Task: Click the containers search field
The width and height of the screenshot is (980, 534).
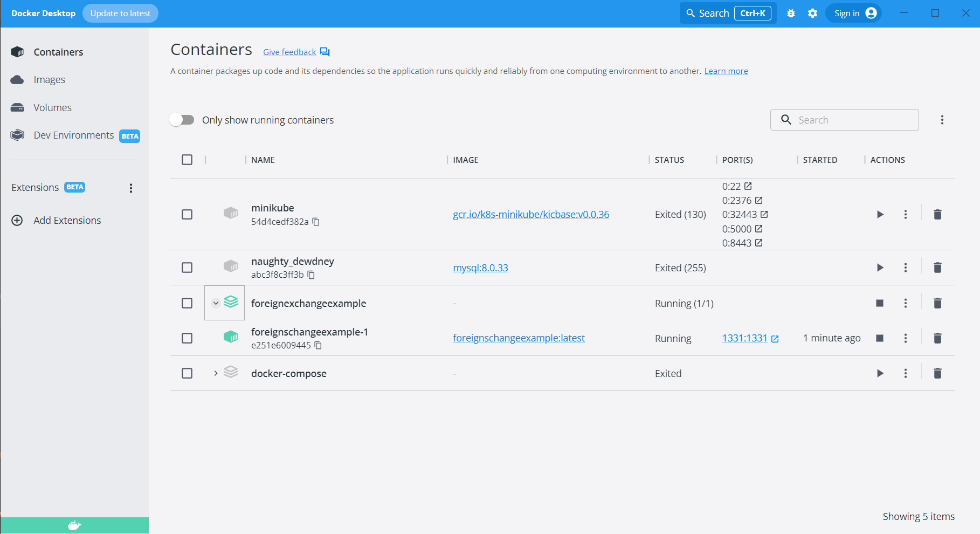Action: (844, 120)
